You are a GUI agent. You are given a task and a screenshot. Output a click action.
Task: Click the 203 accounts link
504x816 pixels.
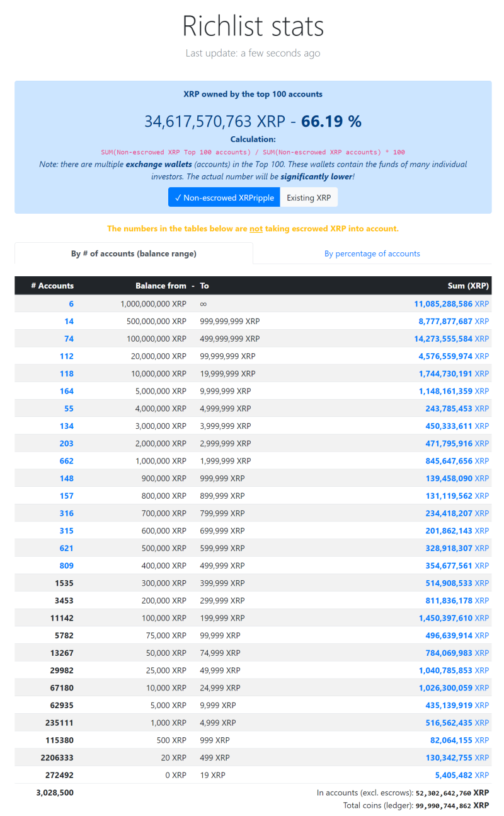[67, 443]
